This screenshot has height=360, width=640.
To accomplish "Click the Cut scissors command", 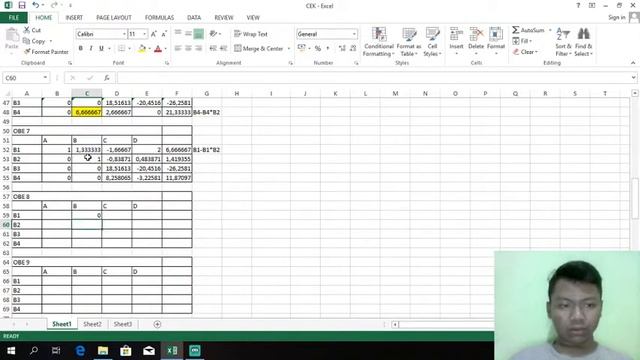I will click(32, 30).
